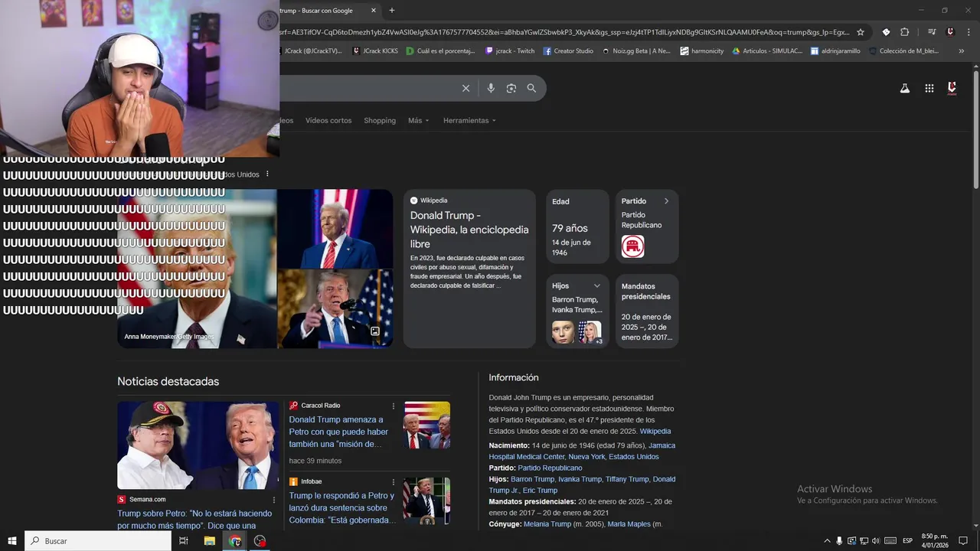Open the Windows notification center
The image size is (980, 551).
(963, 541)
